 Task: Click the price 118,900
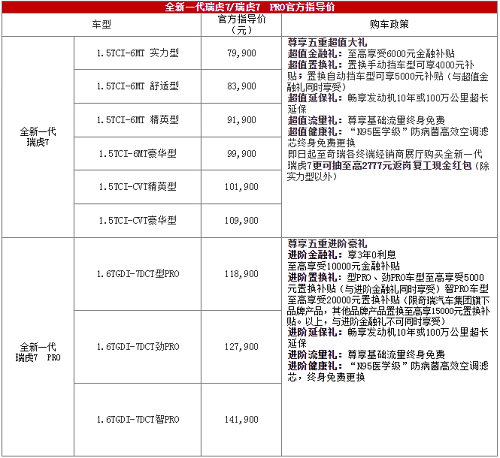241,274
